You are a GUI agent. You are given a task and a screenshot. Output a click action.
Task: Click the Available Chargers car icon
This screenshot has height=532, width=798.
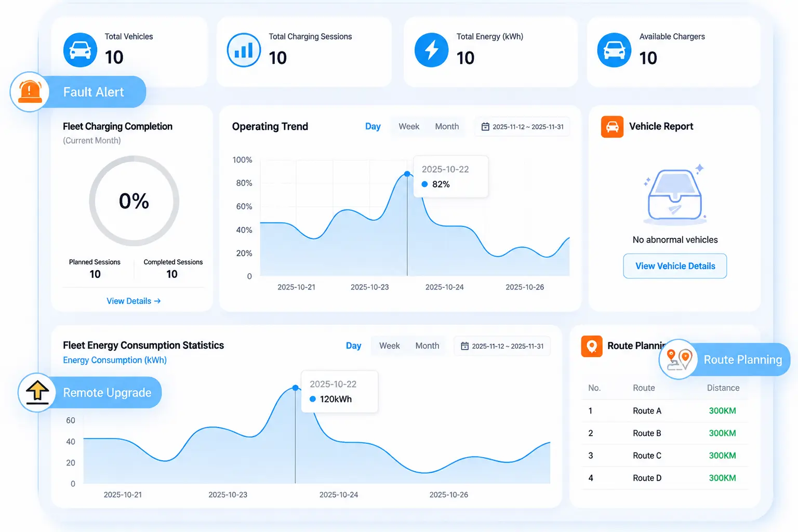click(614, 50)
